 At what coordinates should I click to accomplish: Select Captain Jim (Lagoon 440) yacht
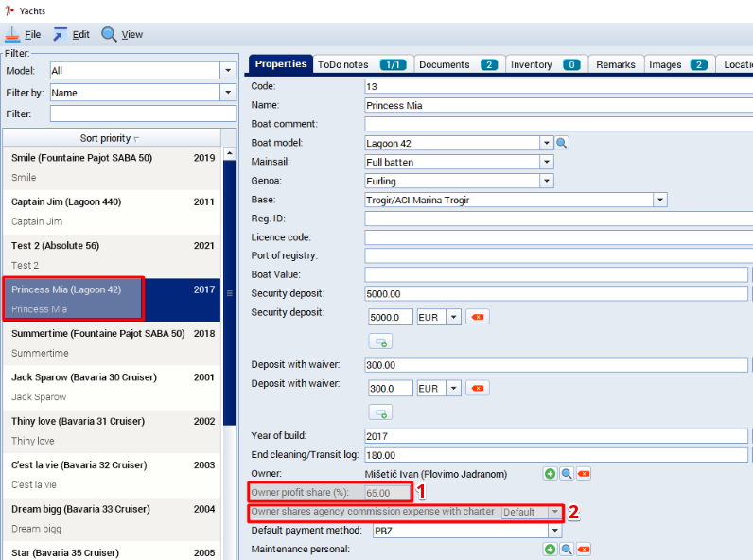pyautogui.click(x=112, y=212)
